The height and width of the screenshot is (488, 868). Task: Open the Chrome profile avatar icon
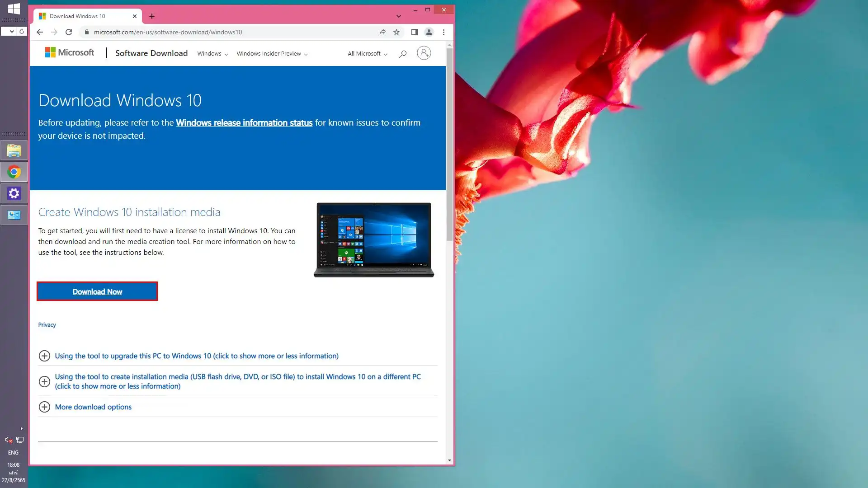click(429, 32)
